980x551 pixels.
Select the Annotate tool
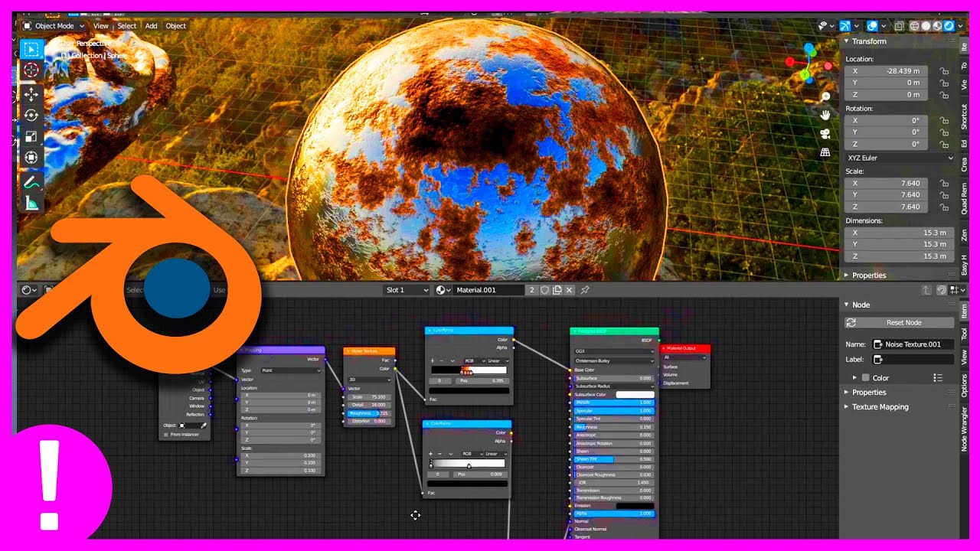tap(31, 182)
